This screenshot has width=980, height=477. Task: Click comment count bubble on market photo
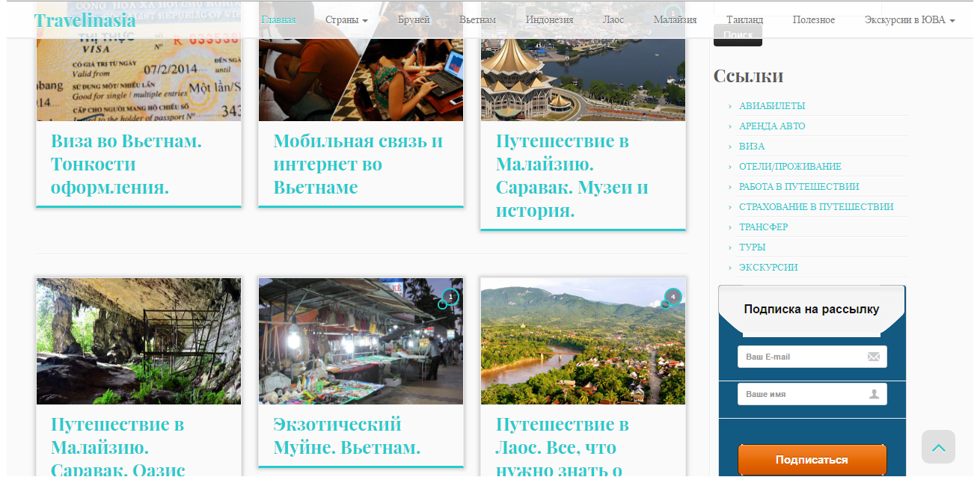[450, 298]
